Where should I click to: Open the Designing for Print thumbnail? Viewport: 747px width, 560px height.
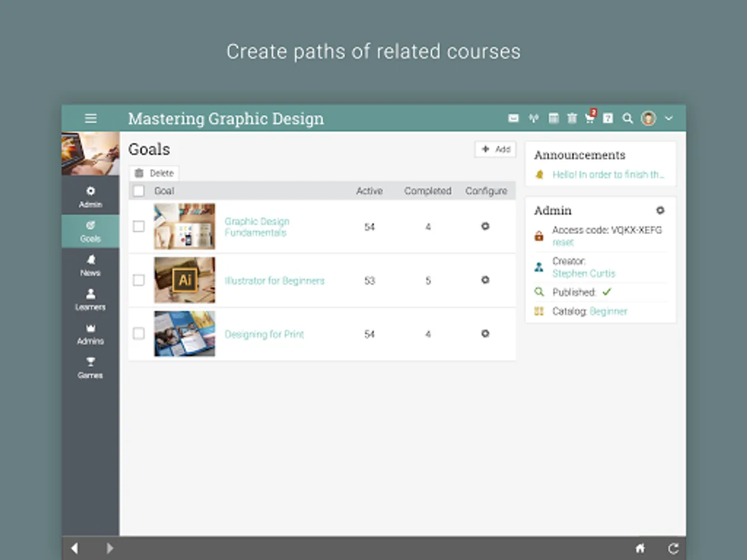pyautogui.click(x=185, y=334)
